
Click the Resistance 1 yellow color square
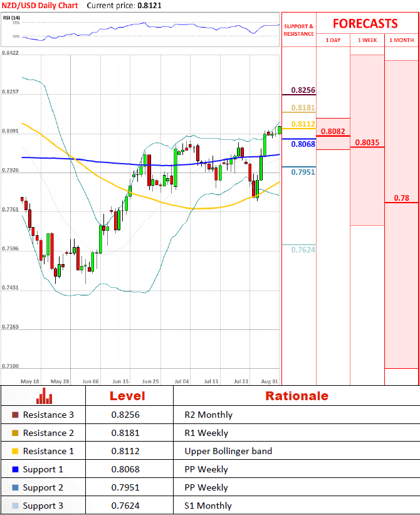(x=15, y=451)
